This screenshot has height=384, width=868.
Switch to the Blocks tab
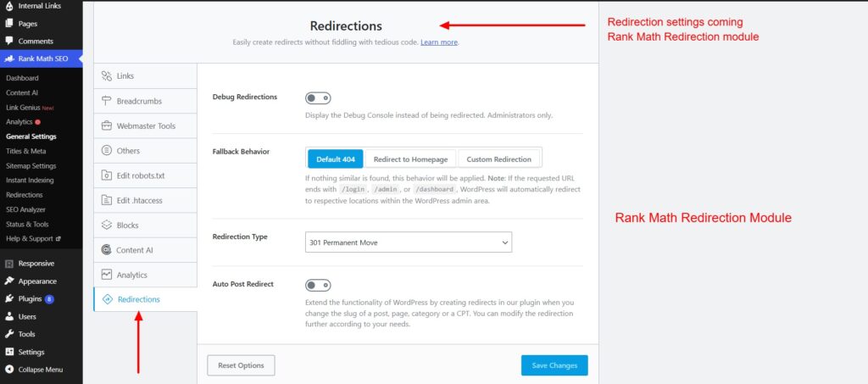[x=145, y=225]
